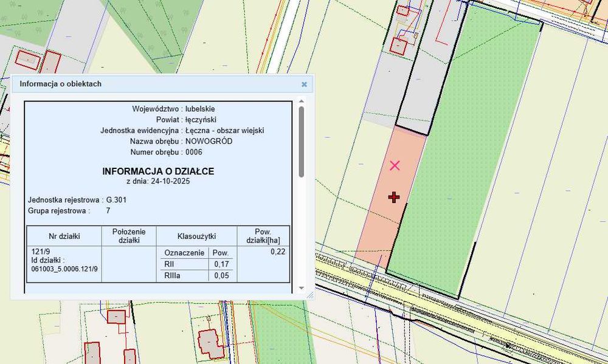Click the Łęczna - obszar wiejski value
Image resolution: width=608 pixels, height=364 pixels.
pos(224,131)
